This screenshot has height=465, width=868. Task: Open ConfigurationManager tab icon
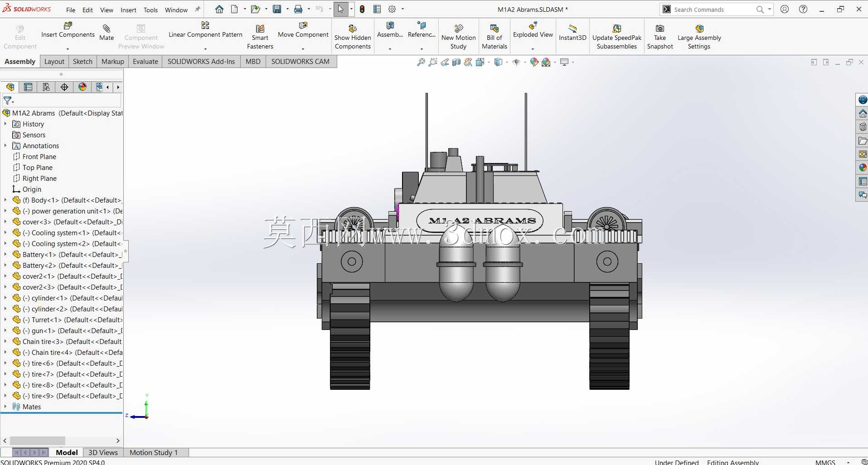46,87
